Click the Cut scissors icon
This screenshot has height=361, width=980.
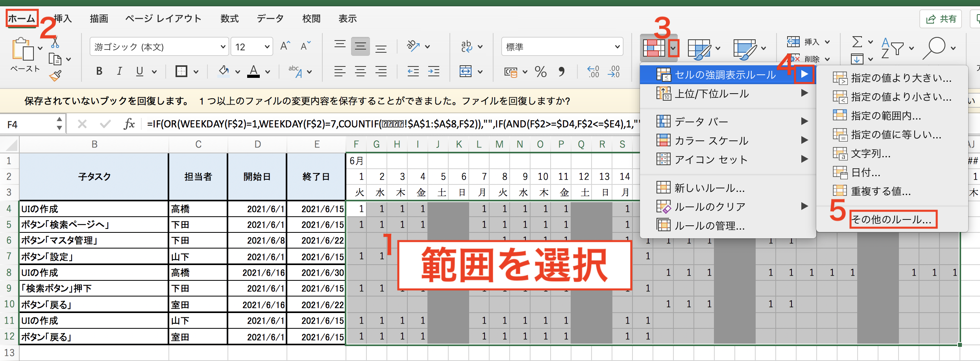(55, 42)
